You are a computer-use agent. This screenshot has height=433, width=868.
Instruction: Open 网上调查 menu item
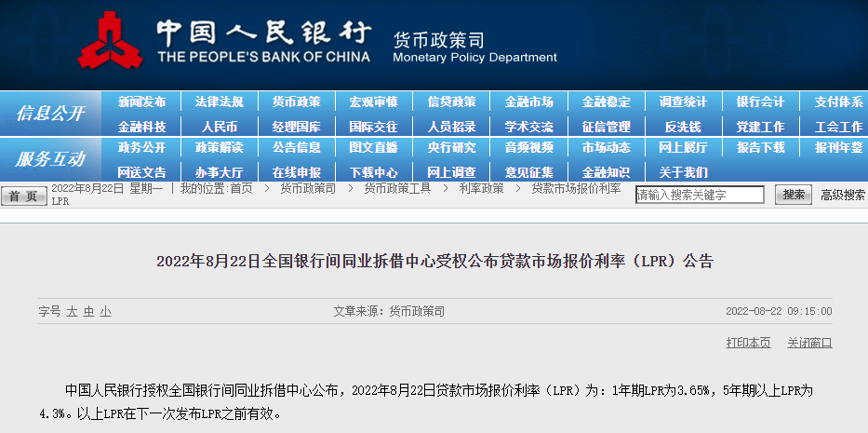tap(451, 172)
